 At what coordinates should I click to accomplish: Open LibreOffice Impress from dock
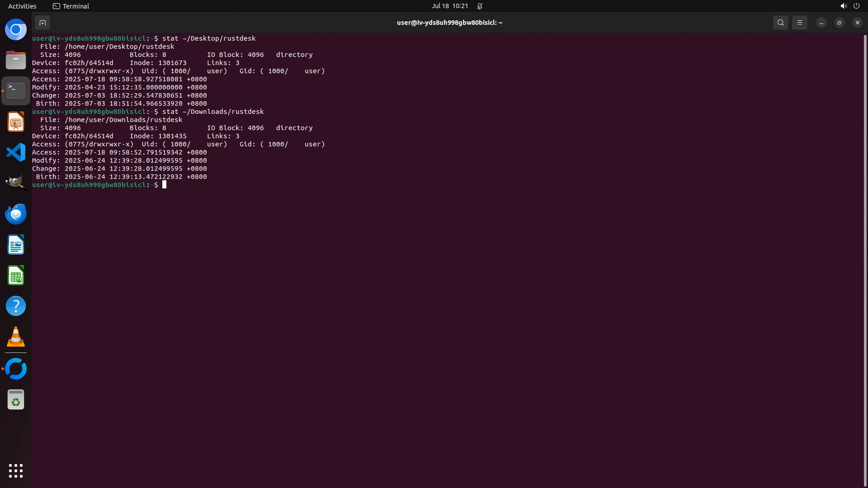point(16,122)
